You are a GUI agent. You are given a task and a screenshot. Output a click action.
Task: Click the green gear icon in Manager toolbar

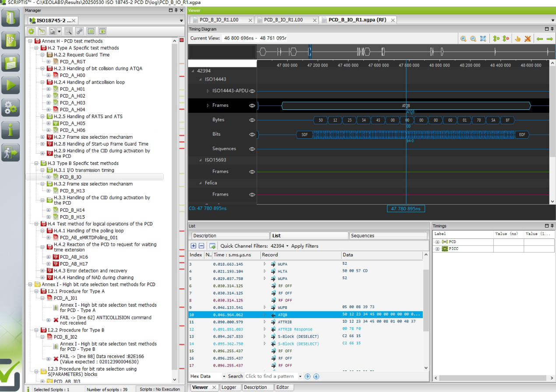pos(31,31)
